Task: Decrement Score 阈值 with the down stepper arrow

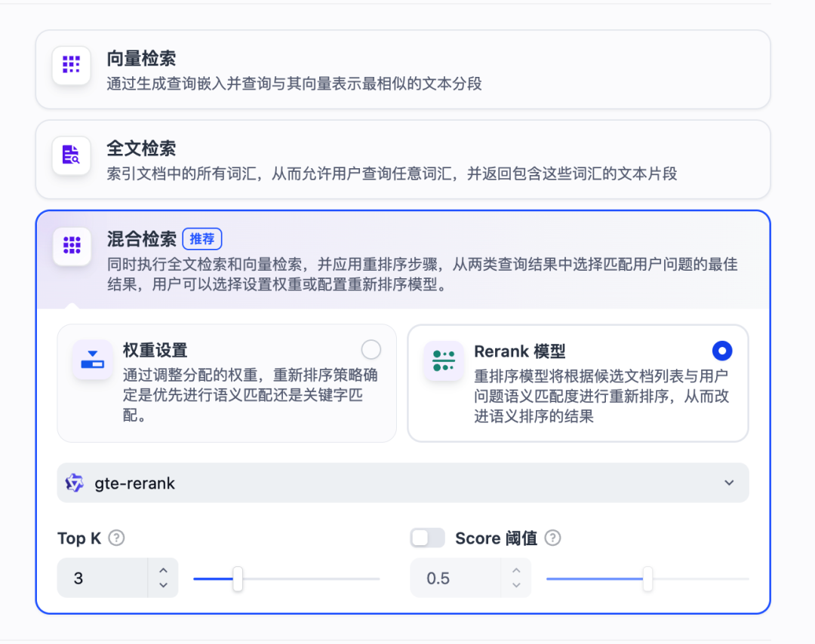Action: [516, 584]
